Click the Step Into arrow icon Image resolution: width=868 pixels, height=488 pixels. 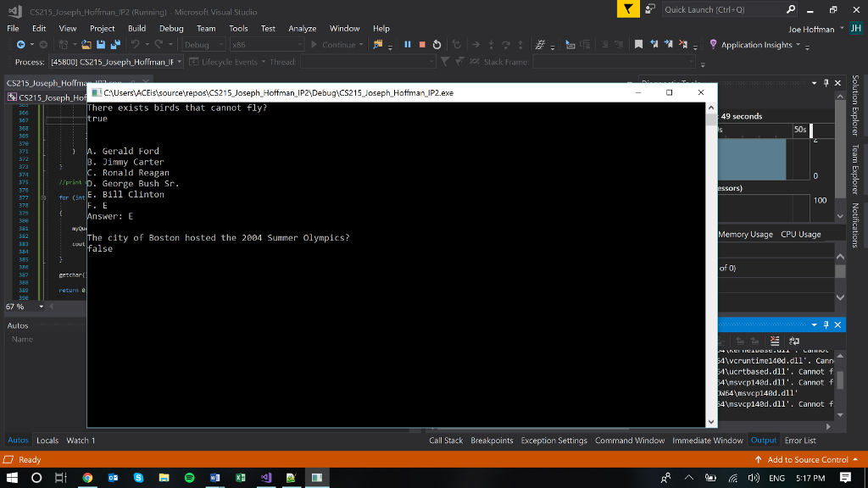[x=492, y=44]
